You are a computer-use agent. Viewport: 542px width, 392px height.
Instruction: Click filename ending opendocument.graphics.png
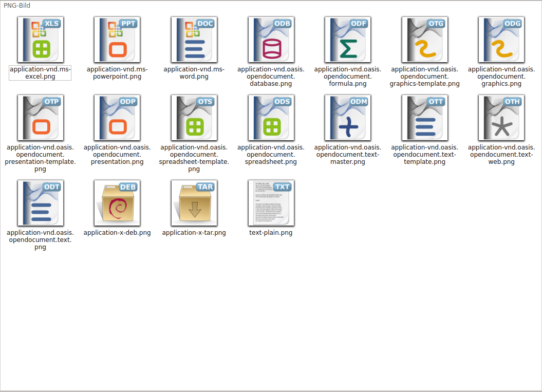coord(501,77)
